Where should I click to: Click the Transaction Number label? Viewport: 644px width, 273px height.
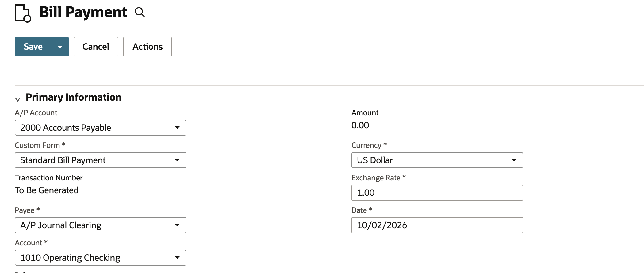(x=49, y=178)
